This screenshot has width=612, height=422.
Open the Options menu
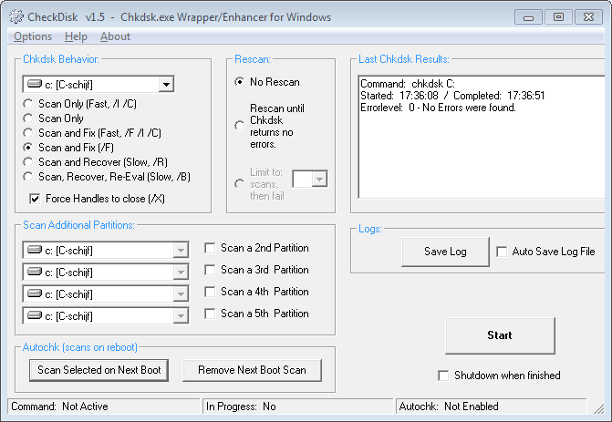[33, 36]
